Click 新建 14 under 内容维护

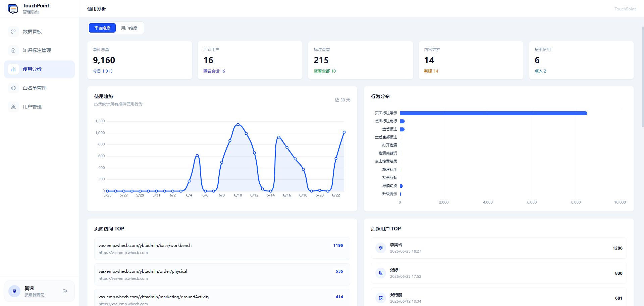[431, 71]
